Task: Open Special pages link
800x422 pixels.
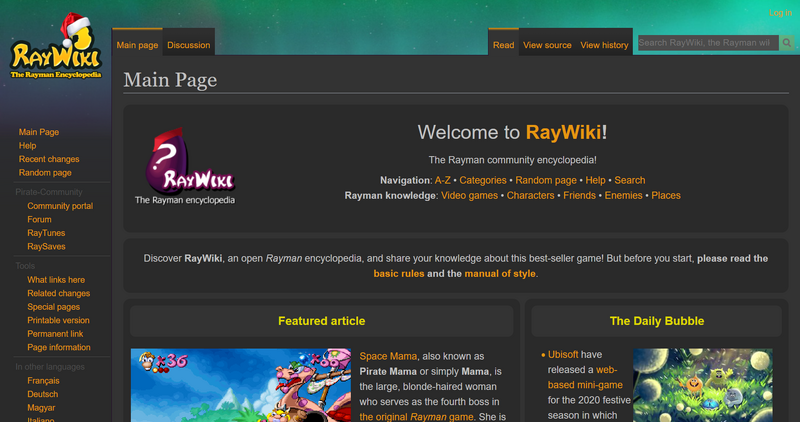Action: (54, 307)
